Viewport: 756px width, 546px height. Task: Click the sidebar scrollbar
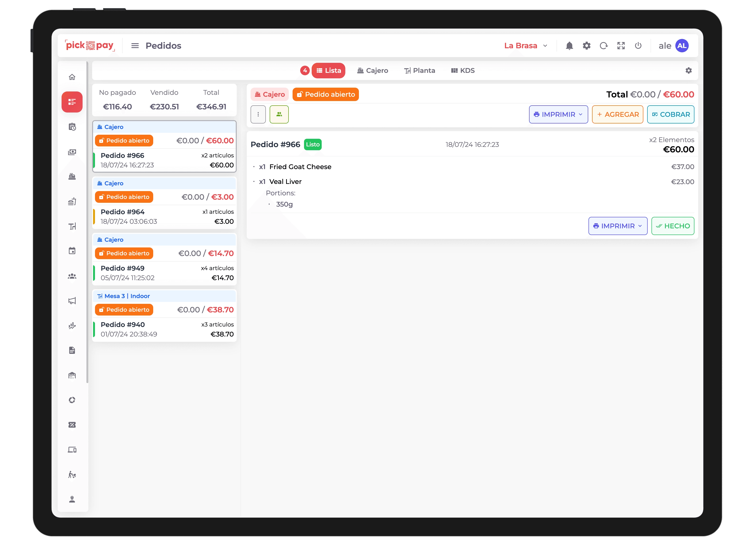coord(87,222)
